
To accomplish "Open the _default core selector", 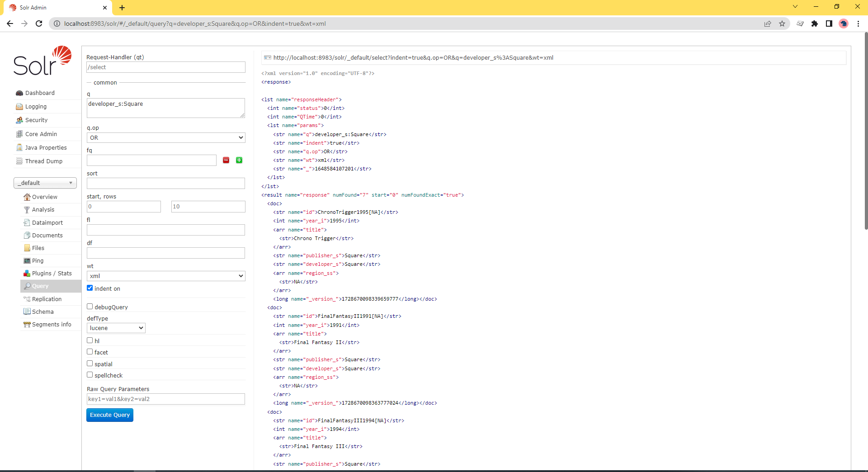I will 45,183.
